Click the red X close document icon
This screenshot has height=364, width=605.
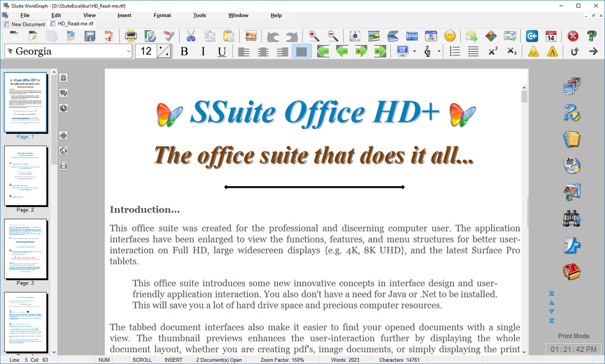[x=573, y=36]
